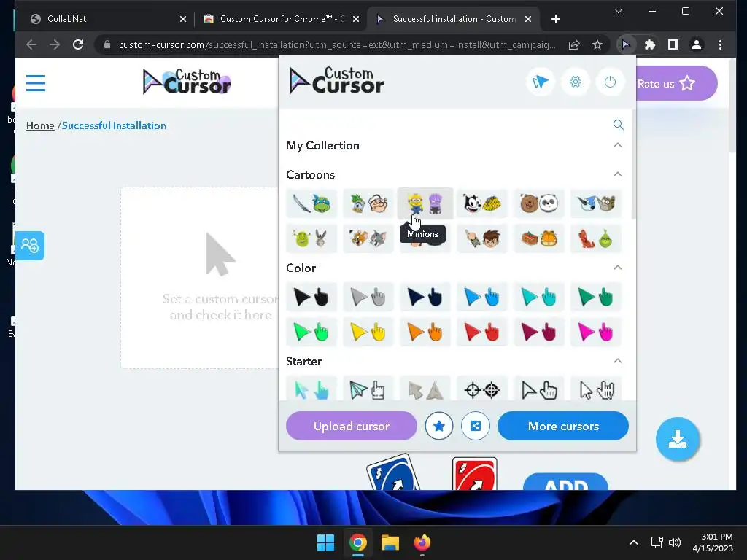Collapse the My Collection section
Screen dimensions: 747x560
(617, 145)
